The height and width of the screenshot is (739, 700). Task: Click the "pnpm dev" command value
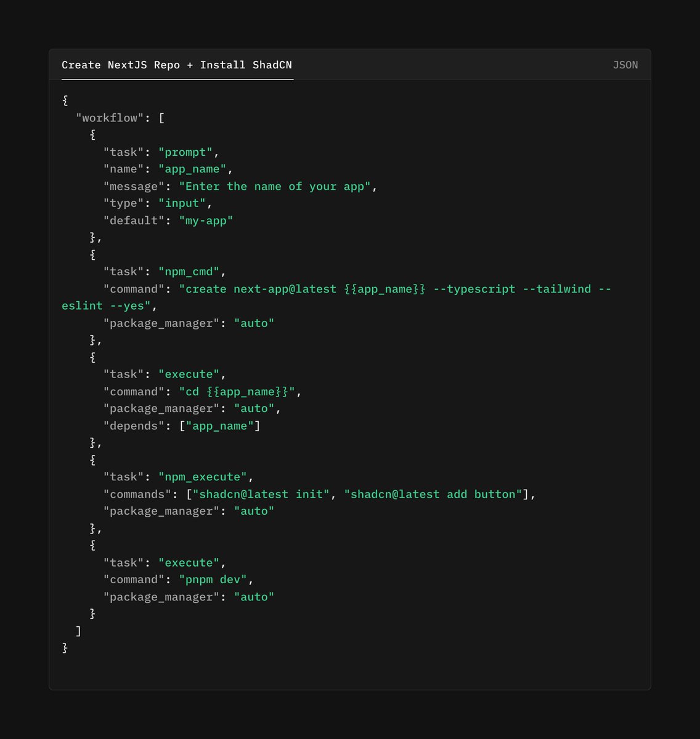(213, 579)
